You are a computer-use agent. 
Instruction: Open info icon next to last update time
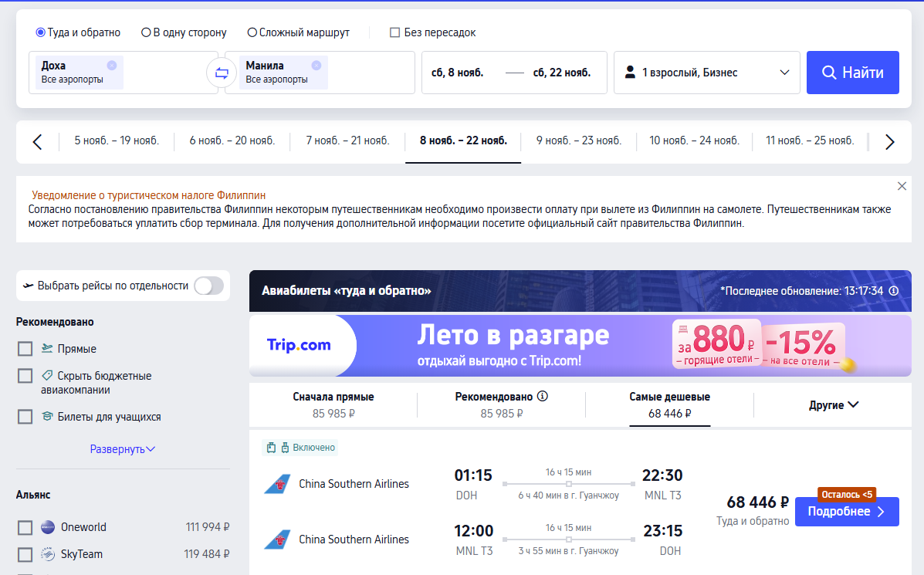pos(893,291)
